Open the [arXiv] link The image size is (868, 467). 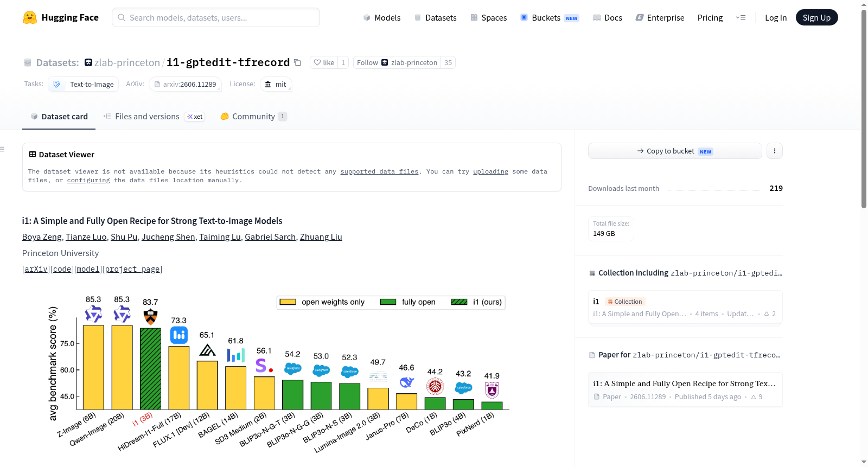coord(36,269)
